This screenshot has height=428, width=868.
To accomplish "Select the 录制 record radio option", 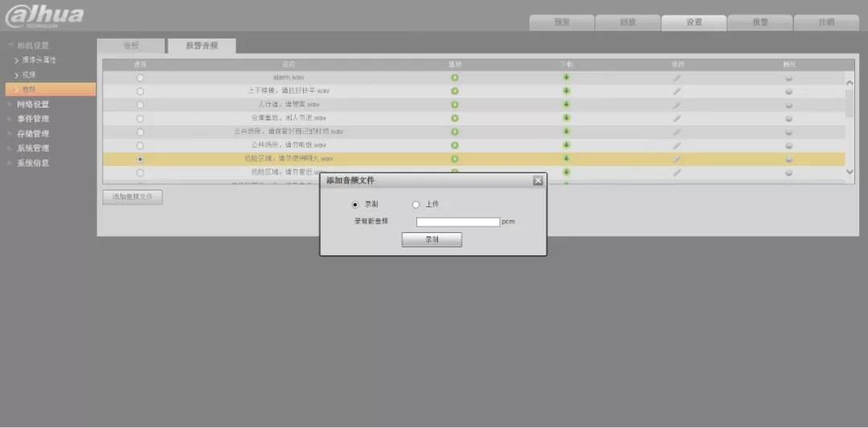I will (356, 205).
